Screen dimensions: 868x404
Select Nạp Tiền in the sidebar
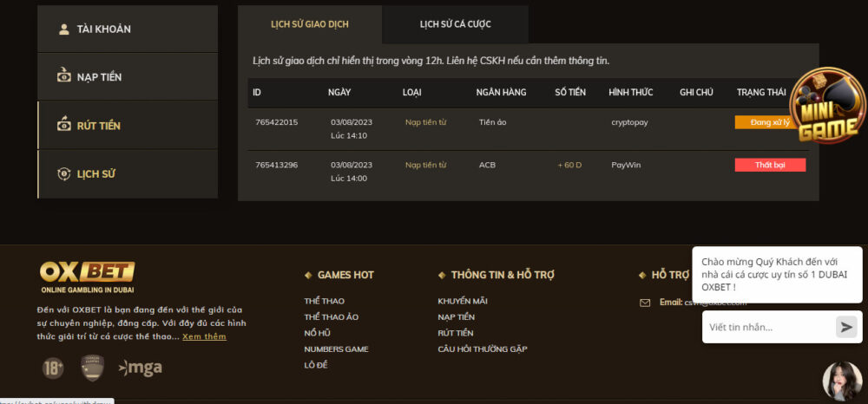click(128, 77)
